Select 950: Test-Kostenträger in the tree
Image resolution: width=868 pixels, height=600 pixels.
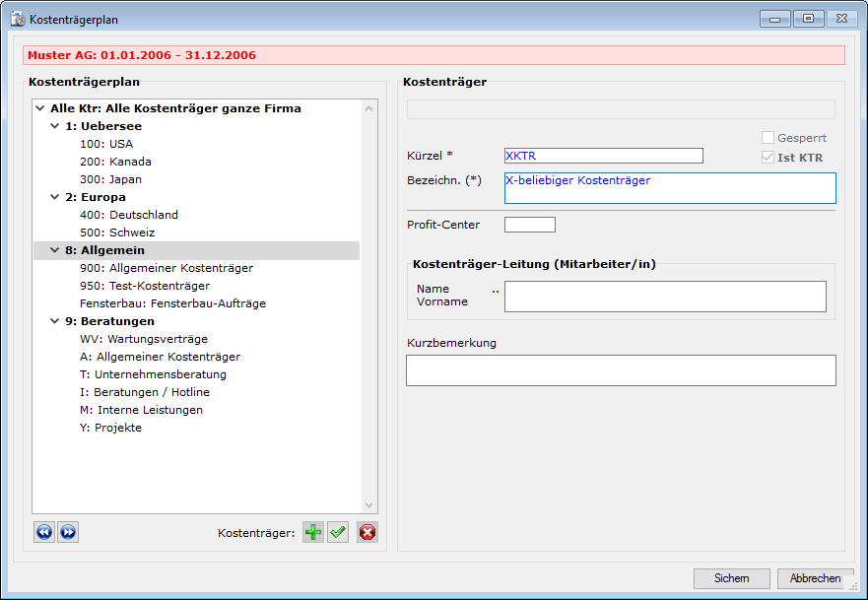(x=145, y=286)
